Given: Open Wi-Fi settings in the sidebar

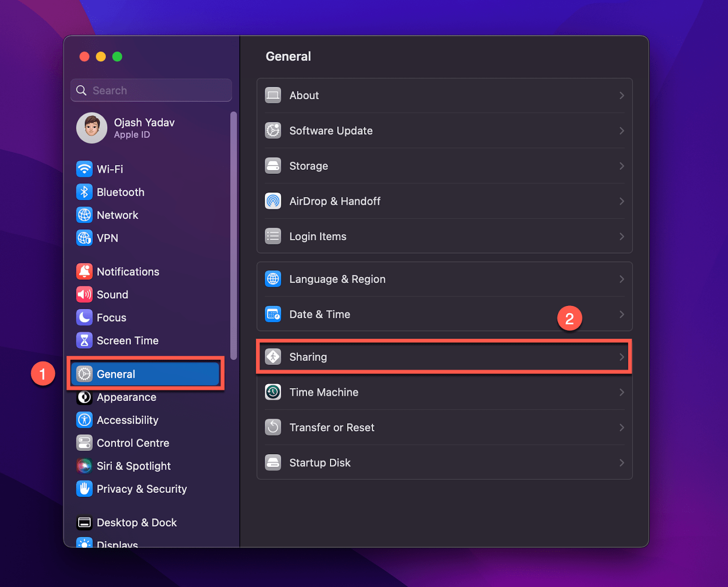Looking at the screenshot, I should pos(111,169).
